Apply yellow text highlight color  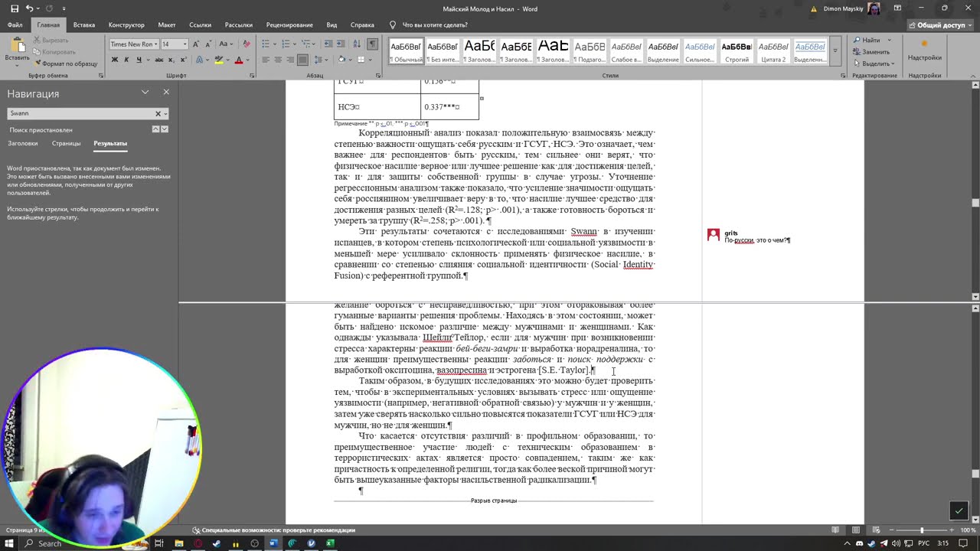point(218,60)
